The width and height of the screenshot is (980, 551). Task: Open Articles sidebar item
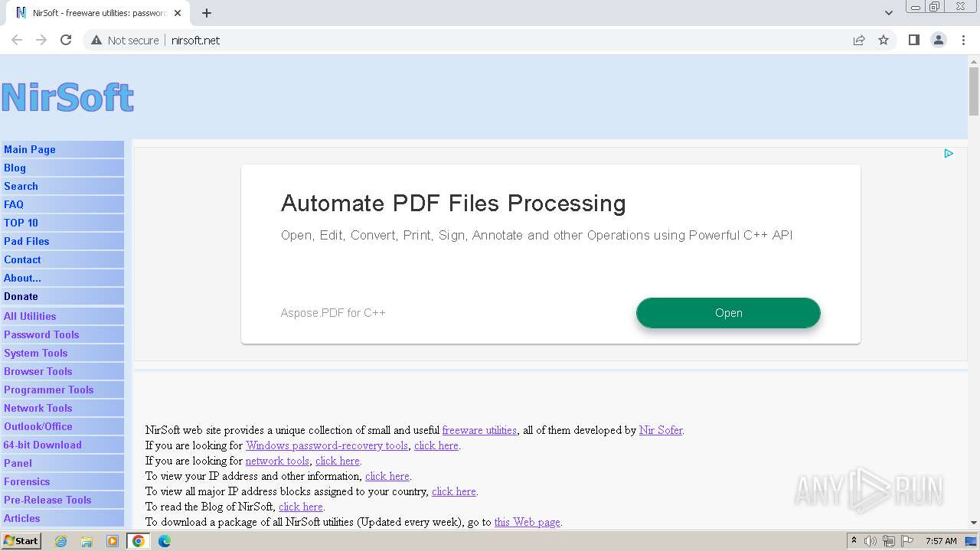point(62,518)
